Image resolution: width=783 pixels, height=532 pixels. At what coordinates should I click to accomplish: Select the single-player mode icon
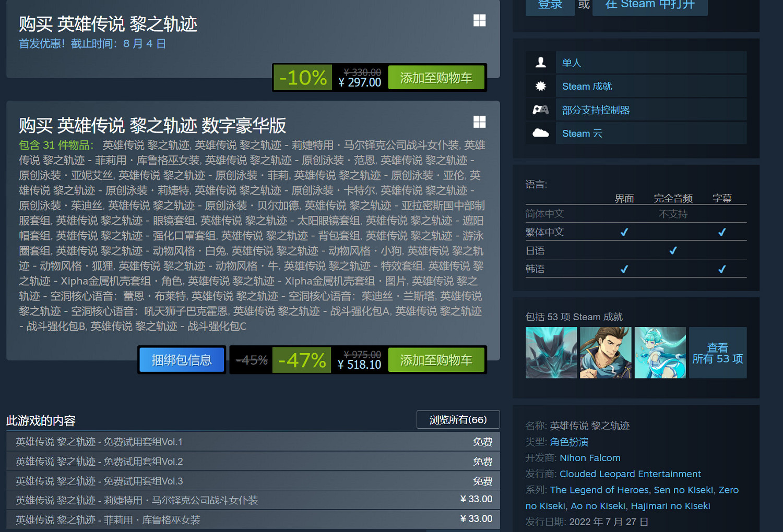point(541,62)
